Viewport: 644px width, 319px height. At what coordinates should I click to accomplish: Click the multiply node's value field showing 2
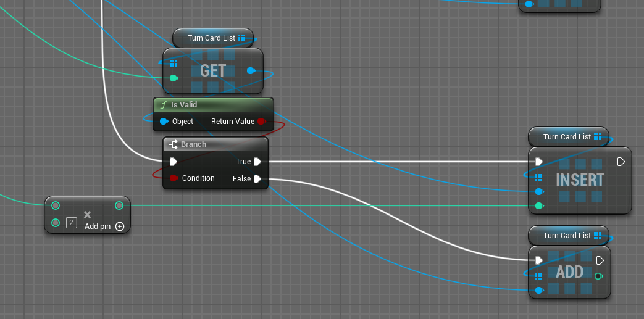tap(72, 223)
